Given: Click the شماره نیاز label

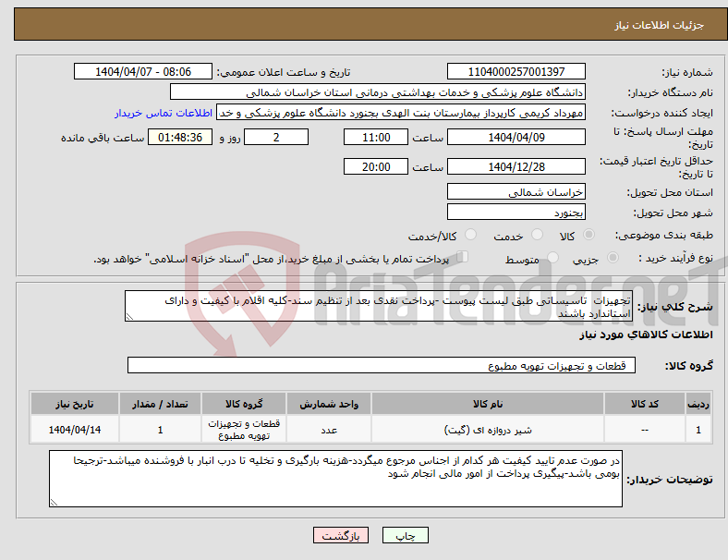Looking at the screenshot, I should coord(687,72).
